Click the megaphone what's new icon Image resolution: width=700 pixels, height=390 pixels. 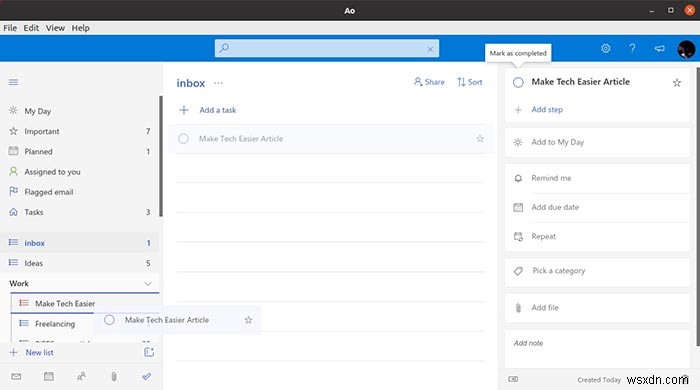(x=659, y=48)
